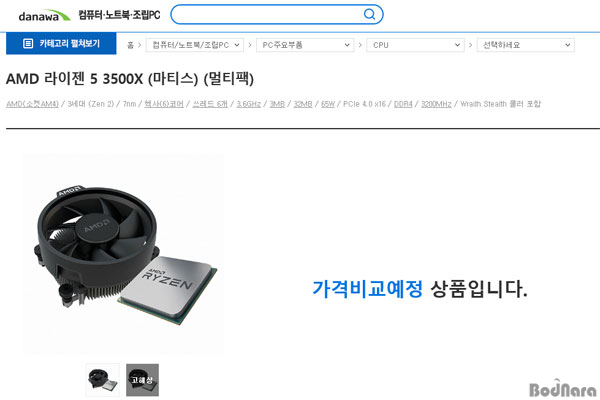600x400 pixels.
Task: Expand the 컴퓨터/노트북/조립PC breadcrumb dropdown
Action: click(x=195, y=45)
